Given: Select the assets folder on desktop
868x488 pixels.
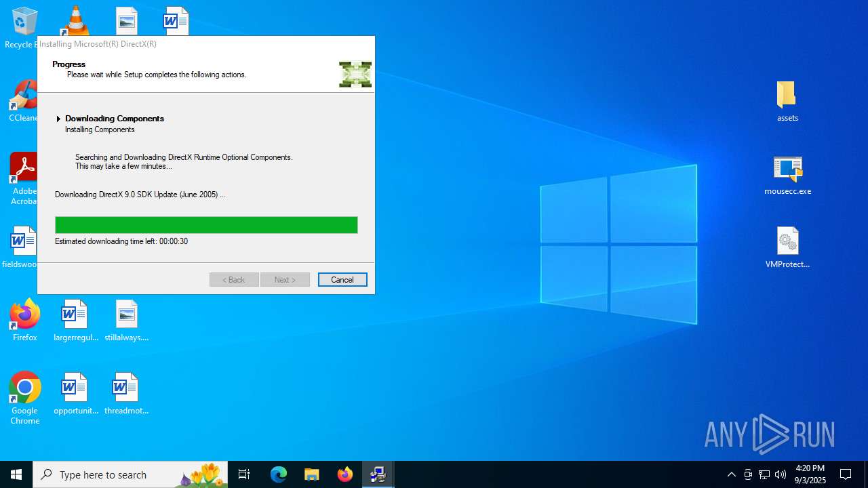Looking at the screenshot, I should click(x=787, y=101).
